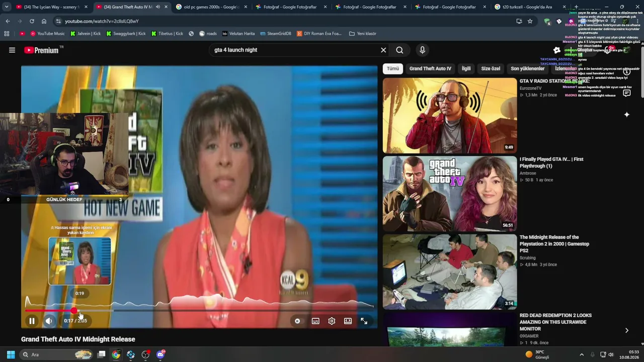The image size is (644, 362).
Task: Click the red scrubber on the video progress bar
Action: pos(74,311)
